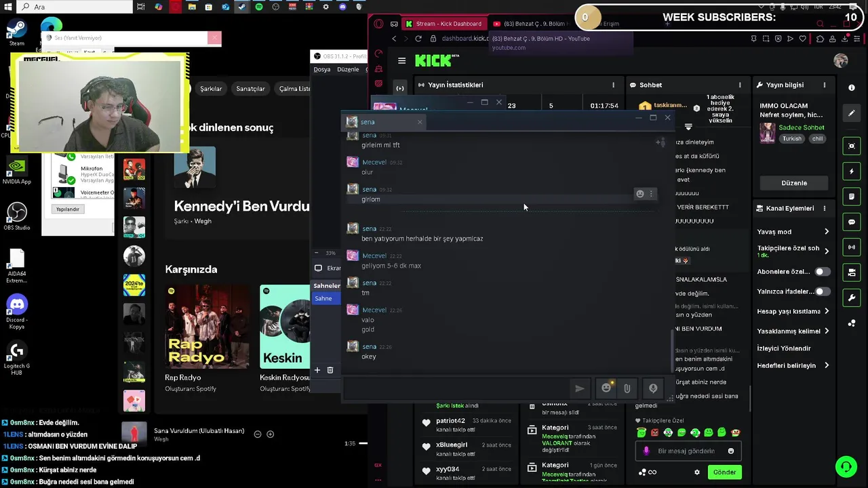The width and height of the screenshot is (868, 488).
Task: Open Sohbet panel three-dot menu
Action: coord(740,85)
